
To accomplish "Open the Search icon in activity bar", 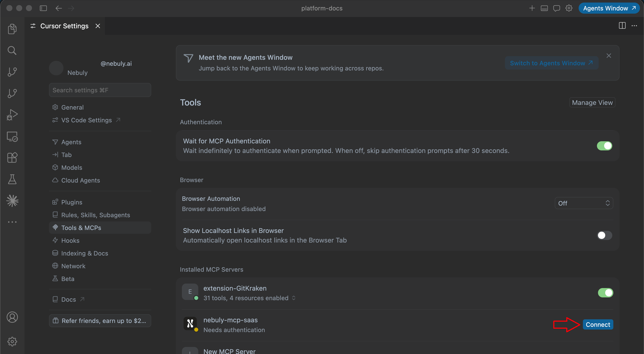I will tap(12, 50).
